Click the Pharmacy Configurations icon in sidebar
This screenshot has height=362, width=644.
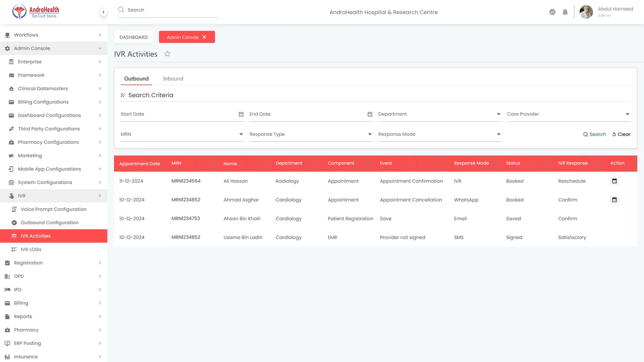click(x=12, y=142)
